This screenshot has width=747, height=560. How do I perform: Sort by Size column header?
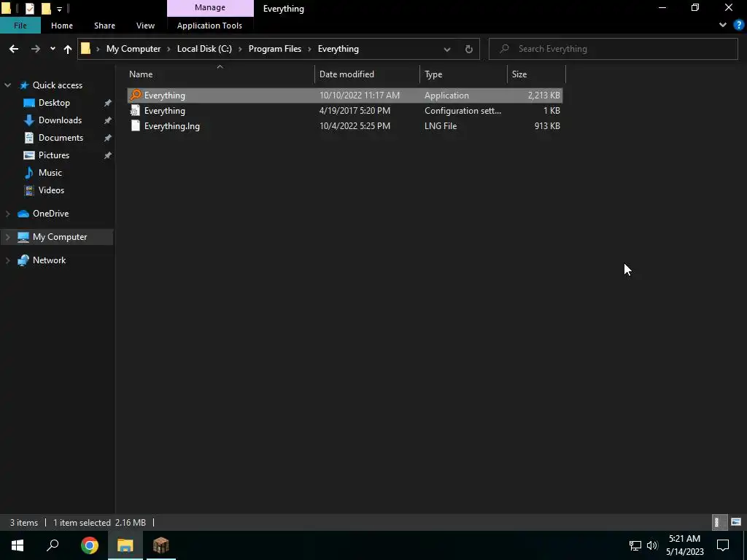[x=536, y=74]
